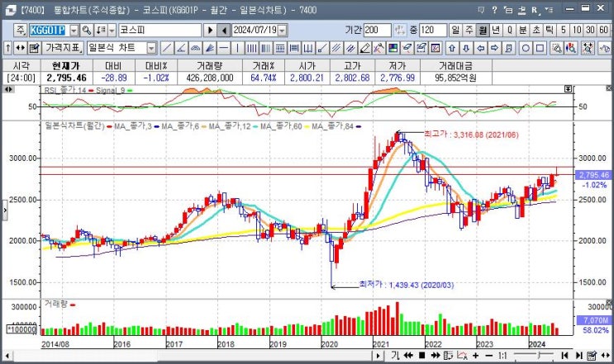Select the 주 (weekly) period toggle
This screenshot has width=614, height=364.
pyautogui.click(x=469, y=30)
